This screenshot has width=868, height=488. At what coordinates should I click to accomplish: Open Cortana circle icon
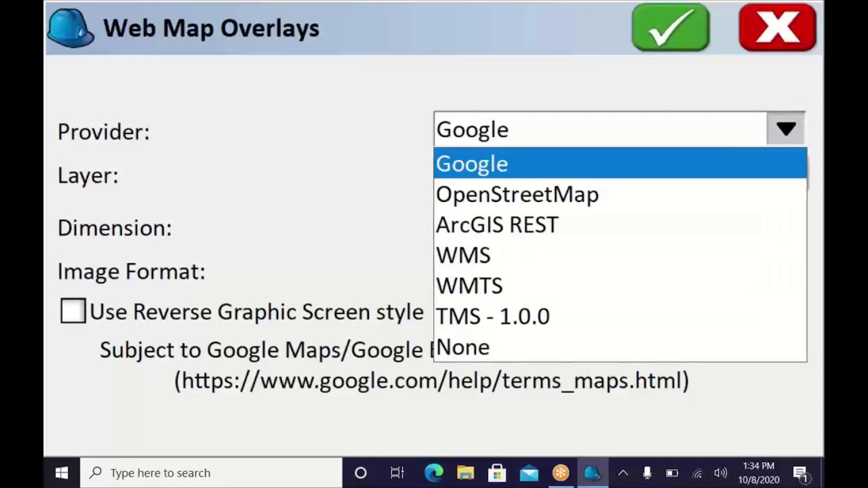click(x=361, y=473)
